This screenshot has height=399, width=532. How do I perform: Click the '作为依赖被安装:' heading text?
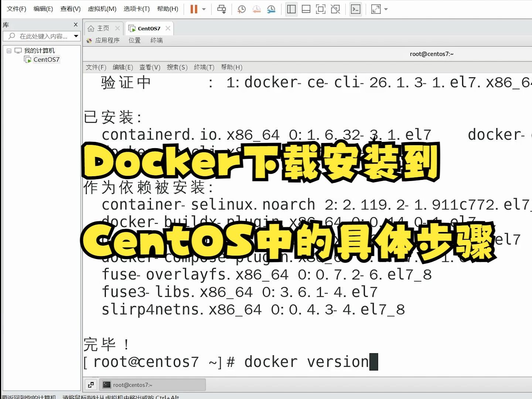(149, 187)
